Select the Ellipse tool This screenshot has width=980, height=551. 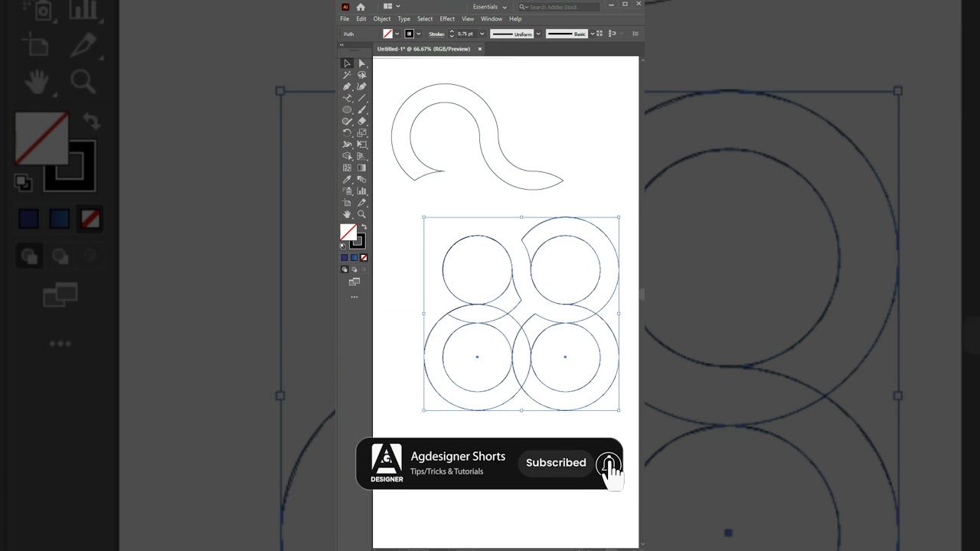point(347,109)
